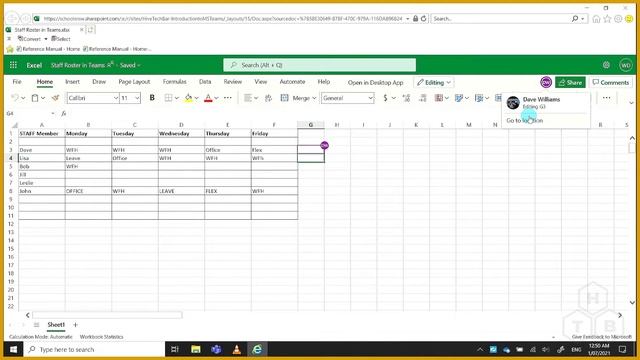Open ribbon overflow ellipsis at right

click(607, 98)
